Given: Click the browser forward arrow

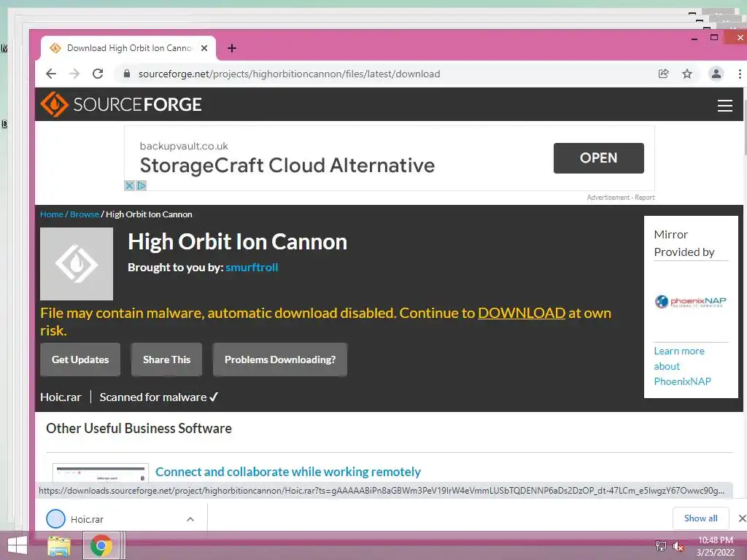Looking at the screenshot, I should [74, 74].
